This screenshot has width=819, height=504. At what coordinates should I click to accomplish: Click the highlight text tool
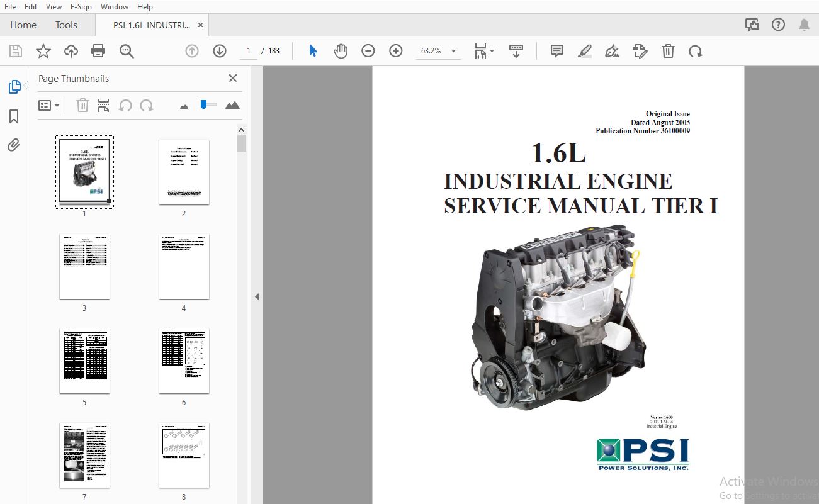coord(585,51)
